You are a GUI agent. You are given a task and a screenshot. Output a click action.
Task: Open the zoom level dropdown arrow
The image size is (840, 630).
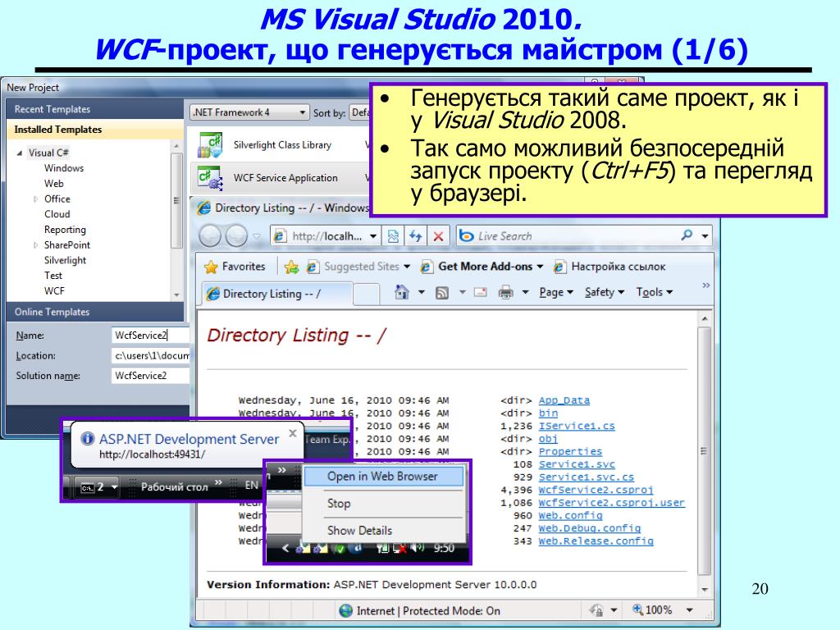coord(690,610)
